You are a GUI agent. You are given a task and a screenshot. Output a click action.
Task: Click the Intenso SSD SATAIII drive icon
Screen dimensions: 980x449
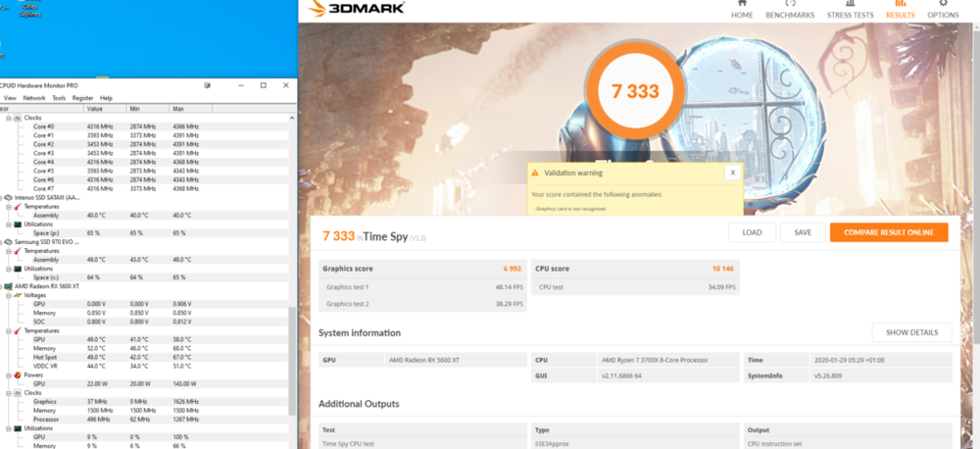coord(9,197)
